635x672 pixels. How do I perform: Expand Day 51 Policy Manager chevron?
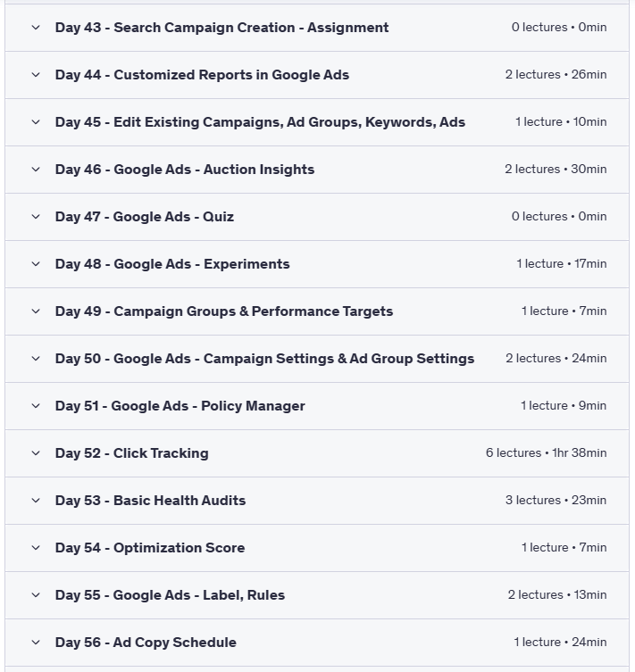[x=36, y=406]
